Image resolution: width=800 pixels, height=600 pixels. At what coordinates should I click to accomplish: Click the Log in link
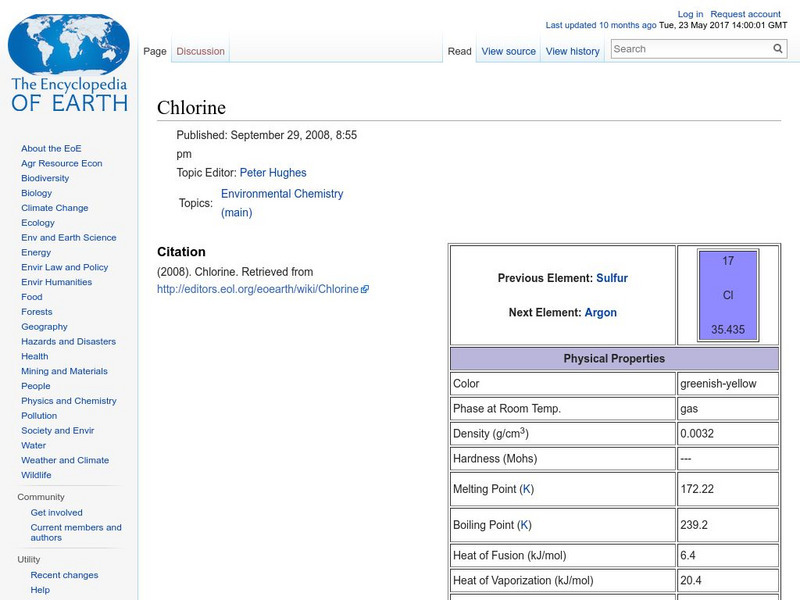pos(690,14)
